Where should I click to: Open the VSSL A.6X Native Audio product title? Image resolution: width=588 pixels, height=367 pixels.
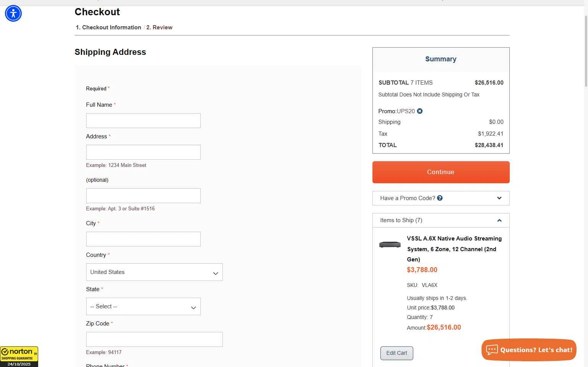click(x=454, y=249)
